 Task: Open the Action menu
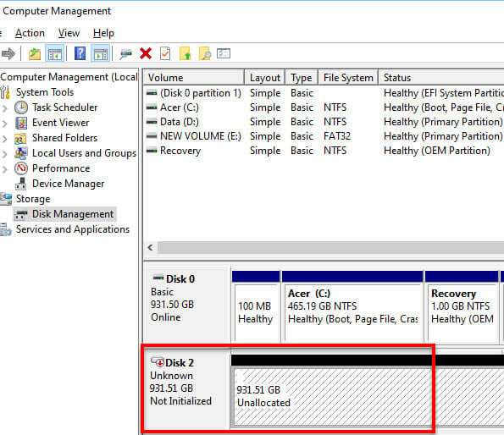[30, 33]
